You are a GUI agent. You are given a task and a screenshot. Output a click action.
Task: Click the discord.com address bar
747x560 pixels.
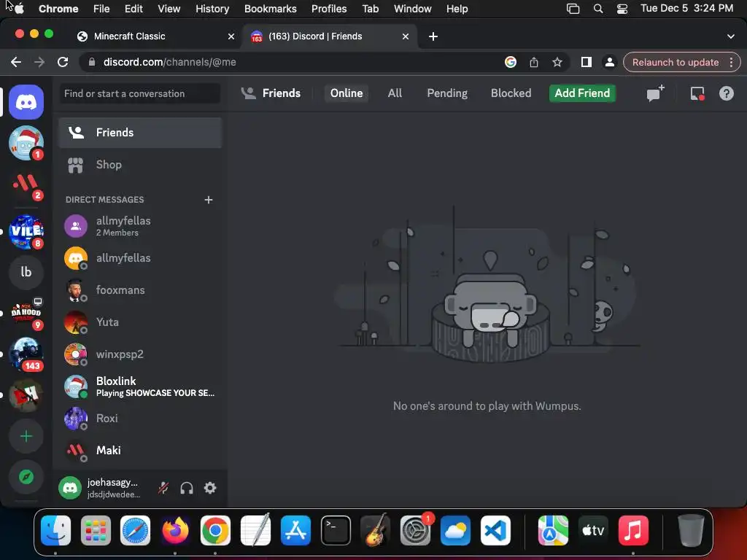[x=295, y=62]
